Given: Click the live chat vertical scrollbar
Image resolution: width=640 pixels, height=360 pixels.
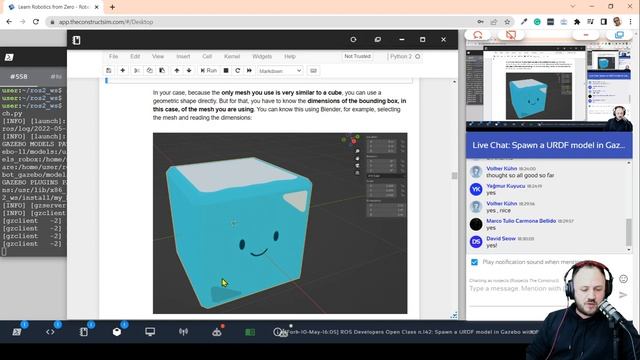Looking at the screenshot, I should pos(629,231).
